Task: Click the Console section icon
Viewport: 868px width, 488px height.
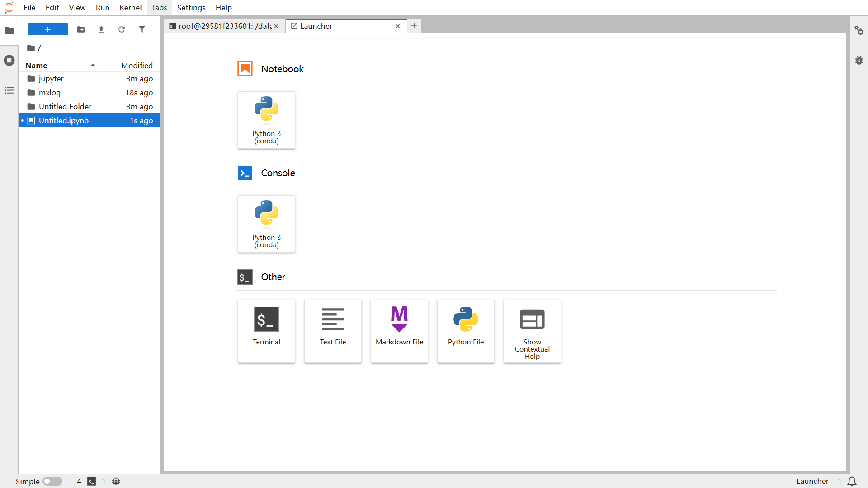Action: (x=245, y=173)
